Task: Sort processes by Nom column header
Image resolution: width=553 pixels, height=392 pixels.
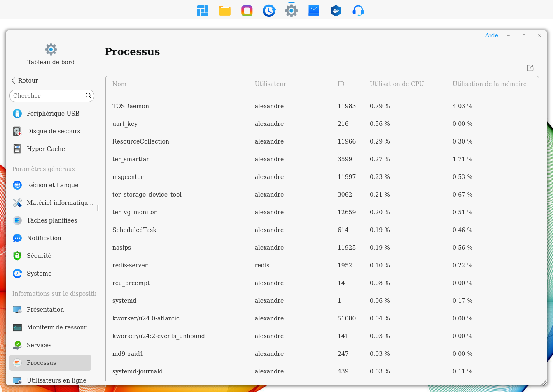Action: pyautogui.click(x=119, y=84)
